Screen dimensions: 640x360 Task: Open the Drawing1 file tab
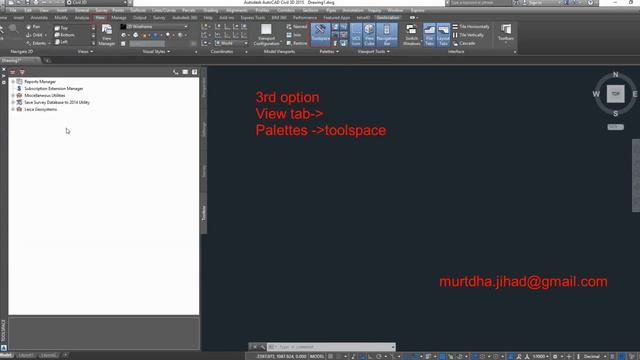pyautogui.click(x=20, y=61)
